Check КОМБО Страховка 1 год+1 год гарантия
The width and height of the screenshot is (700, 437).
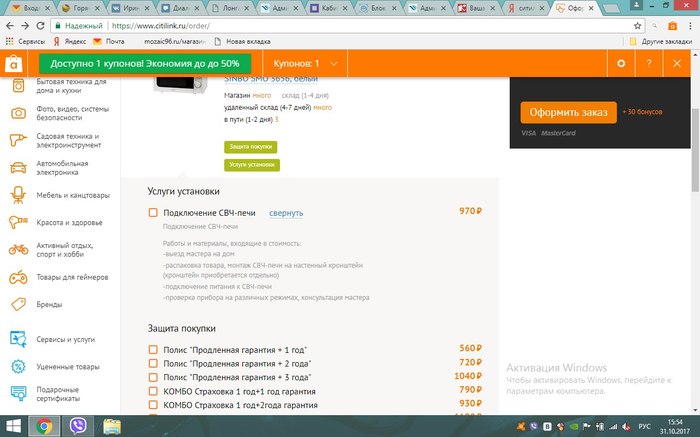click(x=153, y=391)
